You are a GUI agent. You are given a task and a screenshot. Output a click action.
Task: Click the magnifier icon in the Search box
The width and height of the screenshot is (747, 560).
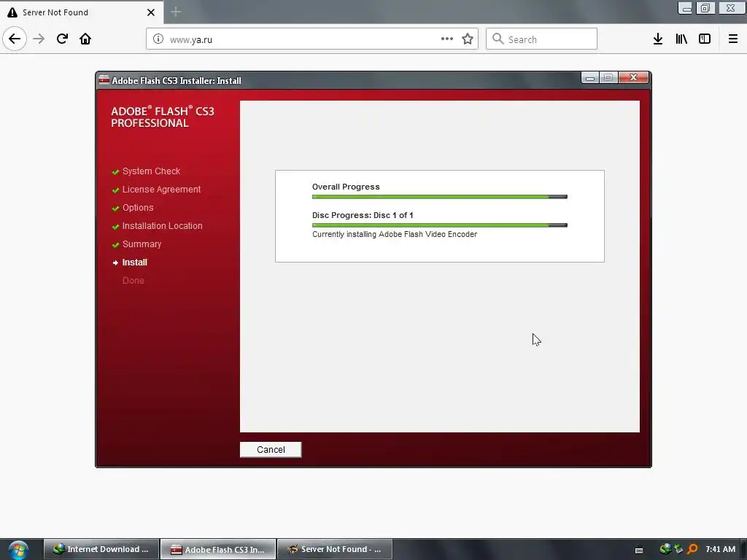point(498,39)
